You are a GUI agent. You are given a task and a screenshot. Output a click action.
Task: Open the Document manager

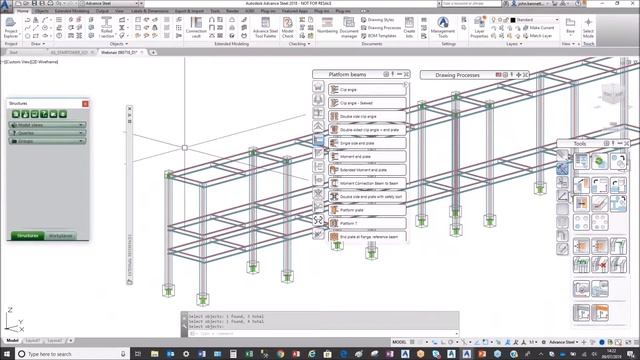pos(349,28)
